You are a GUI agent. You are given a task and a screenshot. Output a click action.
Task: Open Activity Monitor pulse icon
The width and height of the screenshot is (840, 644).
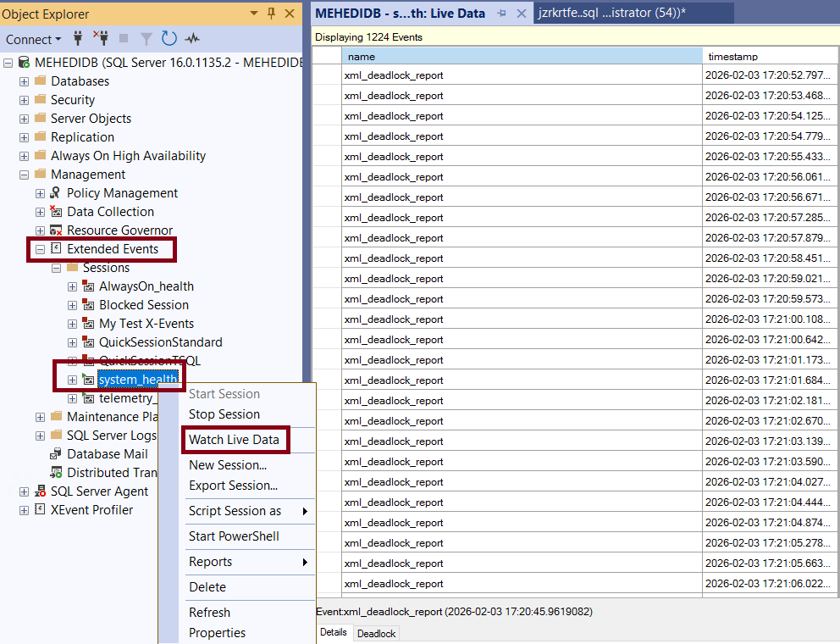[192, 39]
